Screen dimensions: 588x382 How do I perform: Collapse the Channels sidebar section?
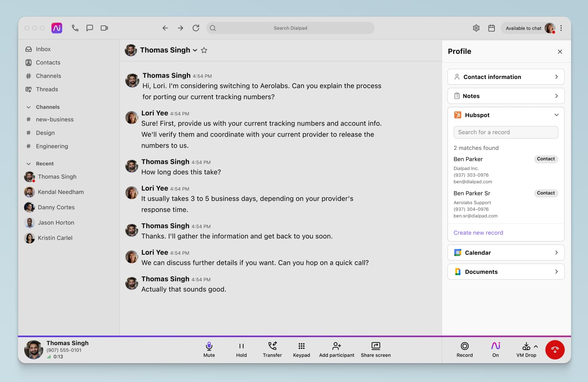coord(28,107)
